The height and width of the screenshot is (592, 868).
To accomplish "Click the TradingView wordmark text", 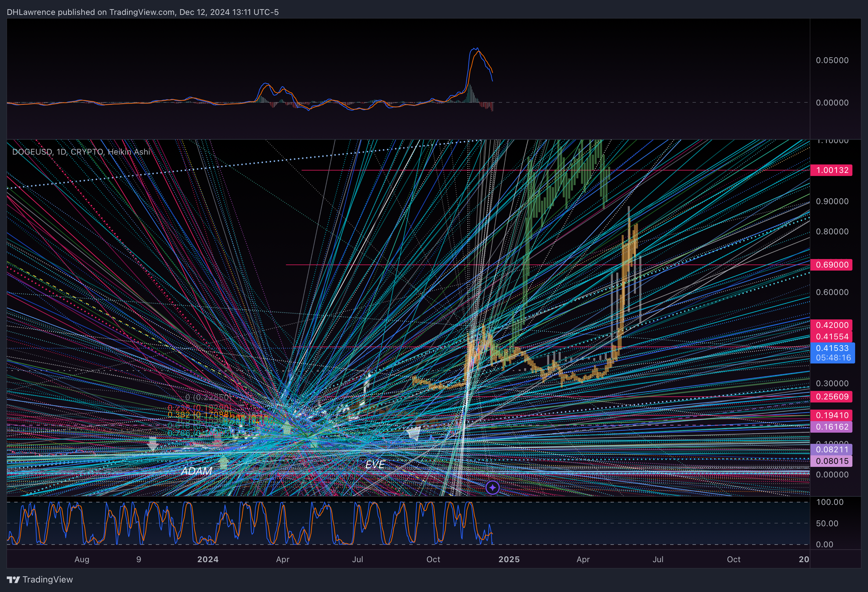I will (48, 580).
